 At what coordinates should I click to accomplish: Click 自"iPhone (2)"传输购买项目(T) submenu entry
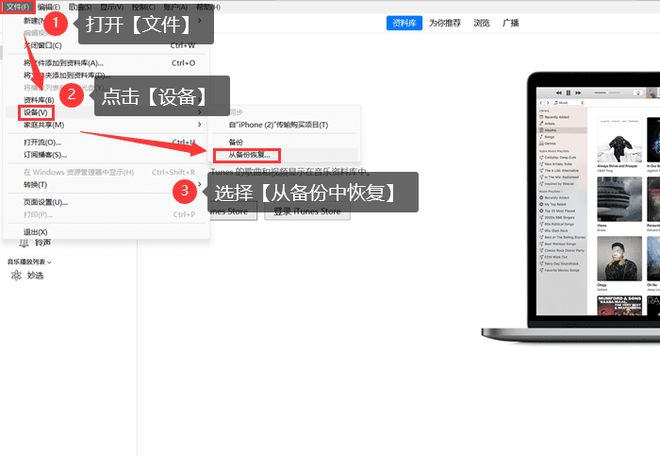click(278, 125)
